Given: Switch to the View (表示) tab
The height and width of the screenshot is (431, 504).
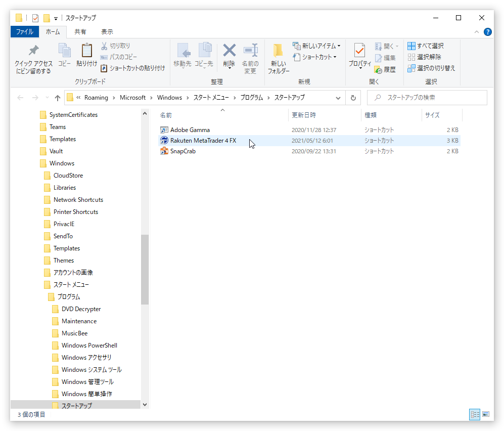Looking at the screenshot, I should (107, 31).
